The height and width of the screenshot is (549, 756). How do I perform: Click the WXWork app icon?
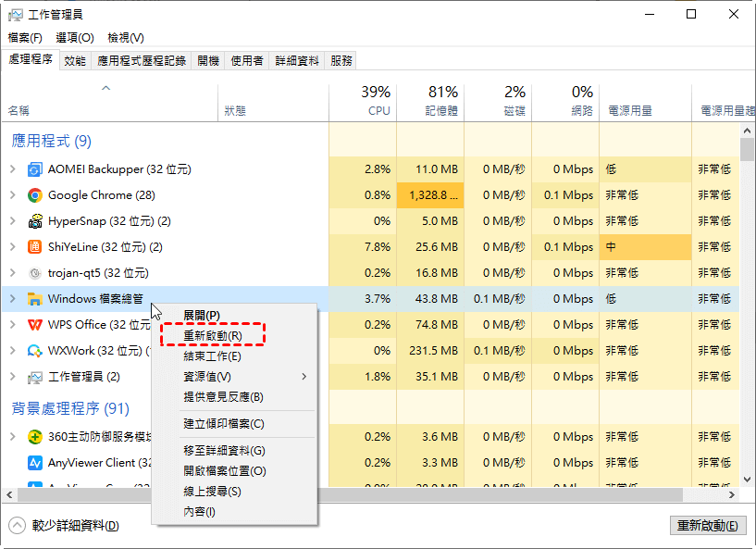35,351
